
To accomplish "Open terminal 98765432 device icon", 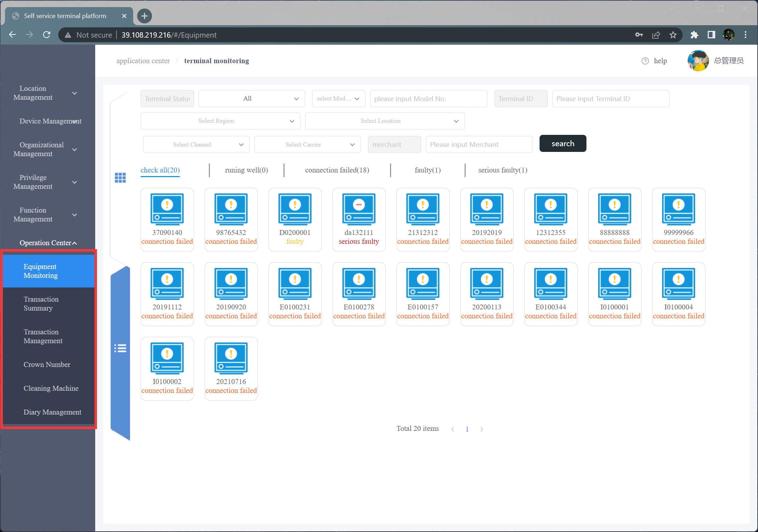I will [231, 209].
